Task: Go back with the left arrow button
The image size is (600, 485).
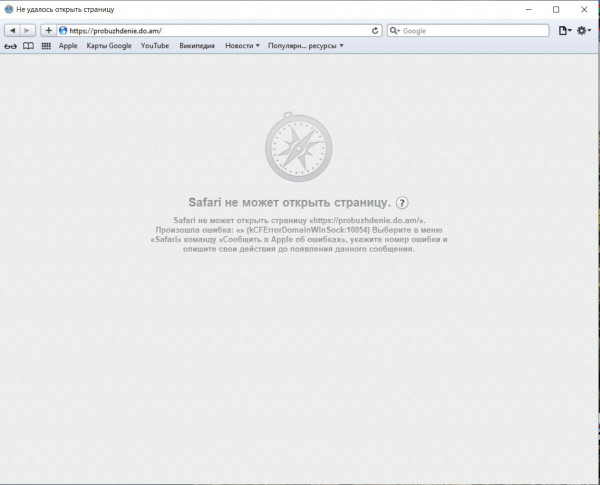Action: 12,31
